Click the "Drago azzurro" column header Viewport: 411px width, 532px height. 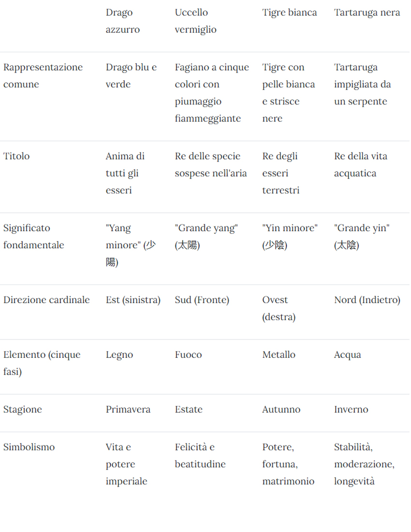[x=123, y=21]
